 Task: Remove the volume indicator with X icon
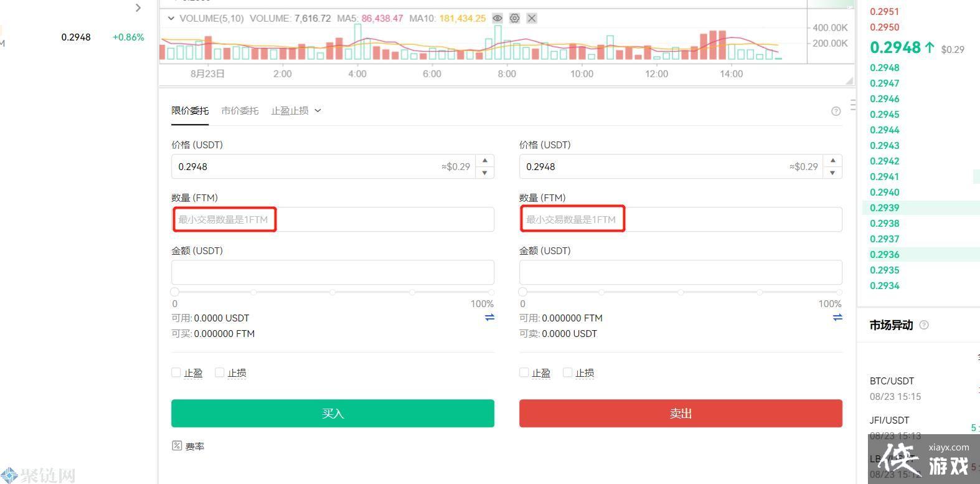click(532, 19)
